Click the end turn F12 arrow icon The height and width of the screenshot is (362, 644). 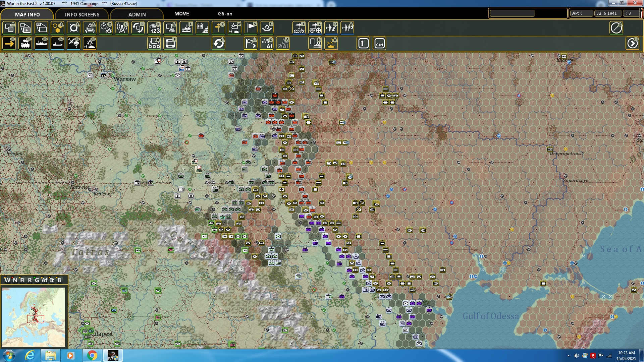(633, 44)
